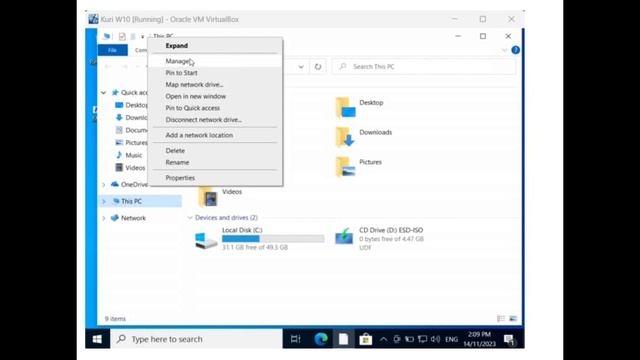This screenshot has height=360, width=640.
Task: Open address bar history dropdown
Action: pos(301,67)
